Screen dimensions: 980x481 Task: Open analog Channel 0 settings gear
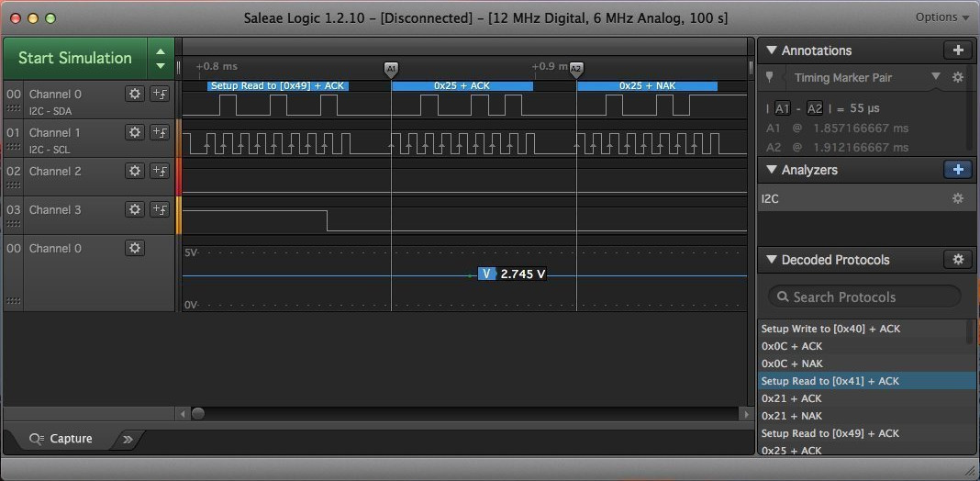pos(135,248)
